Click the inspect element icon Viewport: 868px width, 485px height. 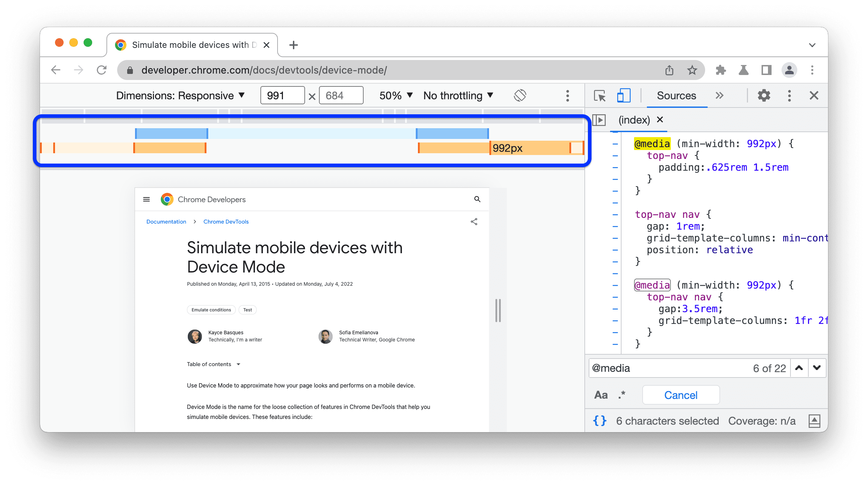coord(601,95)
